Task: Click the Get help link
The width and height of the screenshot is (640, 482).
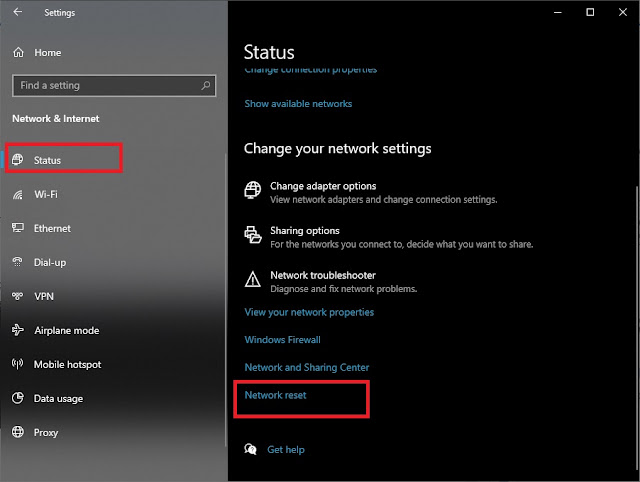Action: pos(286,449)
